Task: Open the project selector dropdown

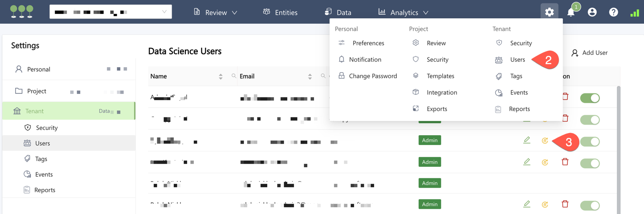Action: [110, 12]
